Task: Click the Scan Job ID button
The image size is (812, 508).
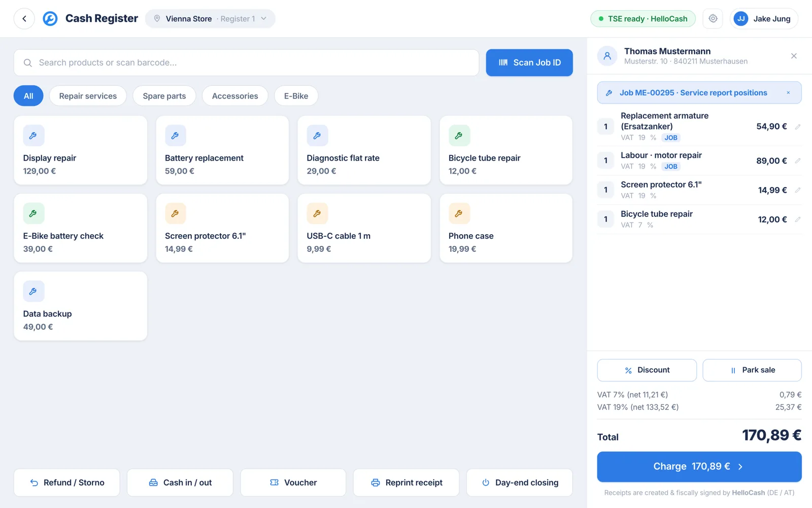Action: [529, 62]
